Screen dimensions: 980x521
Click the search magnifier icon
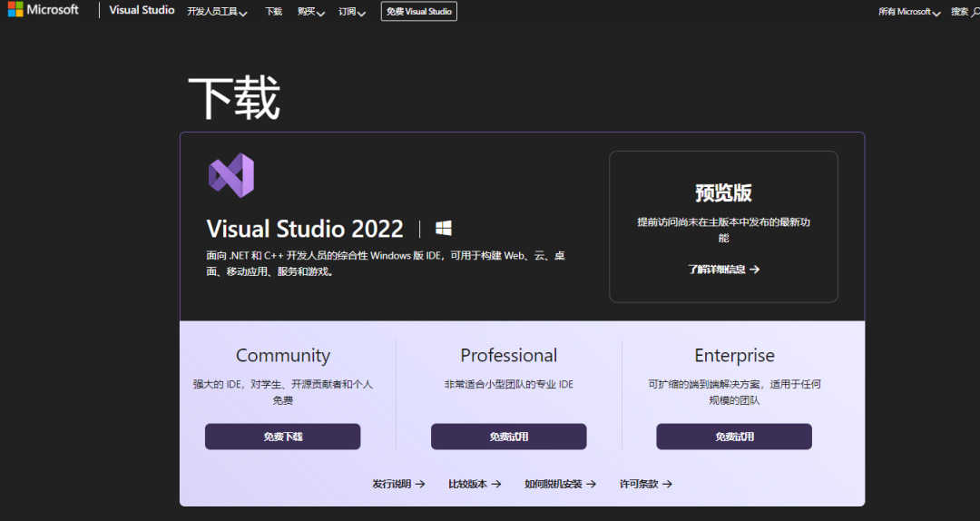[976, 12]
